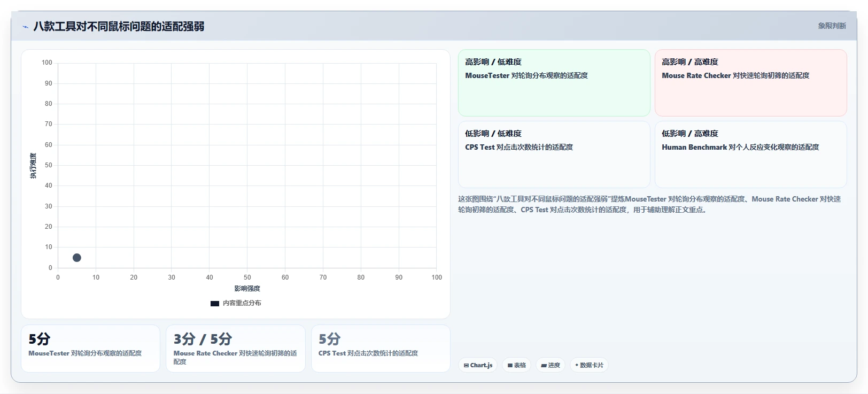Viewport: 868px width, 394px height.
Task: Click the icon inside the Chart.js chip
Action: pos(466,366)
